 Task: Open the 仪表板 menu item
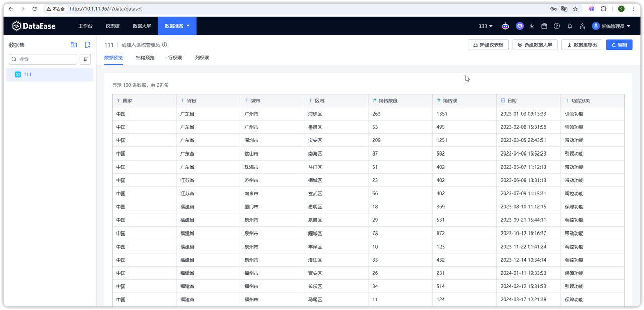[x=113, y=26]
